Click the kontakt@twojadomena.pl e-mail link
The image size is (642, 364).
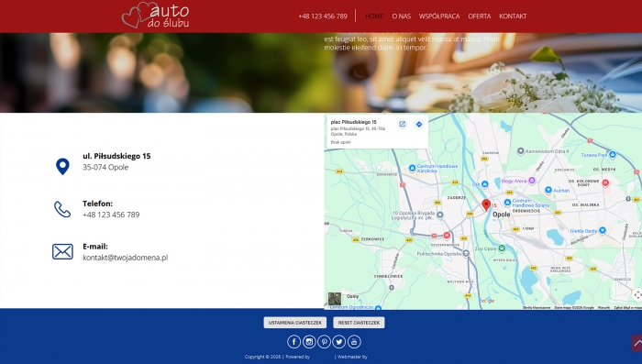[126, 258]
